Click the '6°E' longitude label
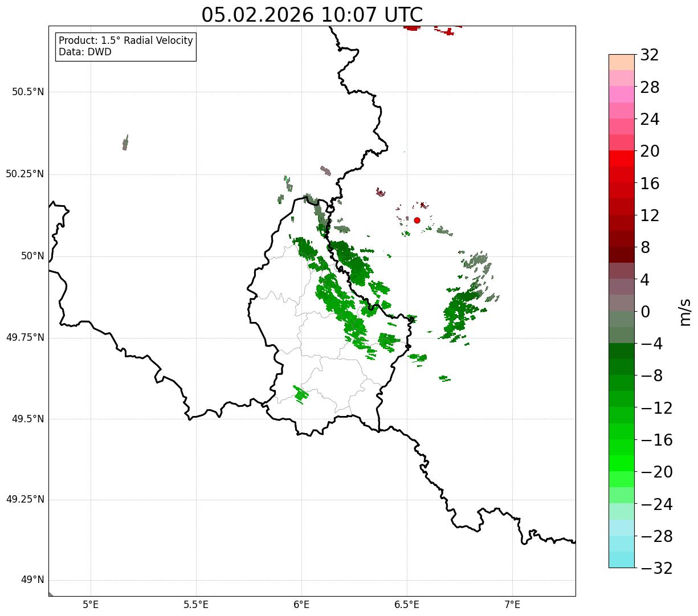Image resolution: width=698 pixels, height=616 pixels. (301, 605)
